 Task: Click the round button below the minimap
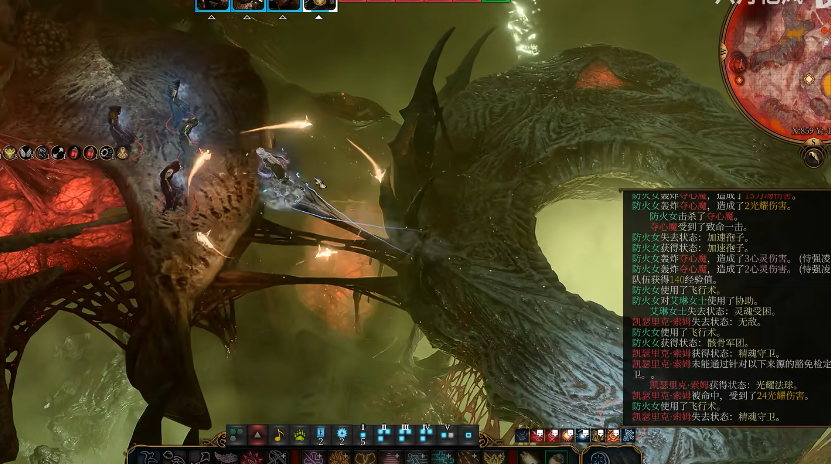click(x=816, y=157)
